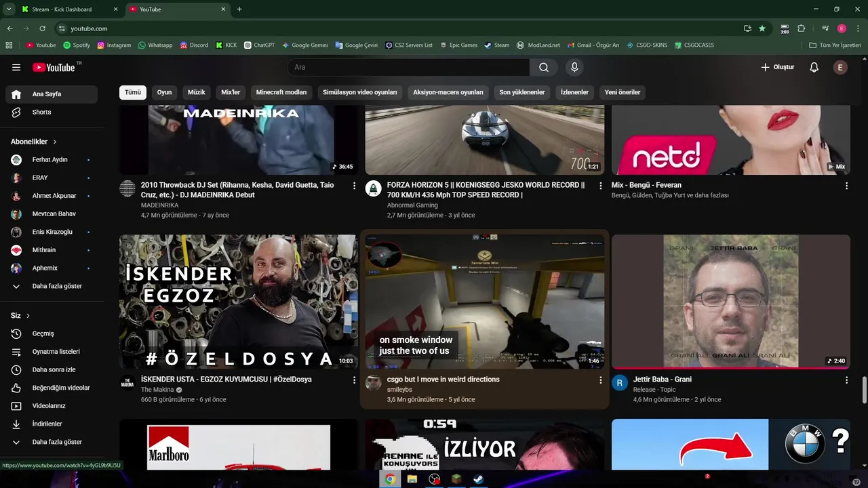The height and width of the screenshot is (488, 868).
Task: Open Videolarınız page
Action: point(52,406)
